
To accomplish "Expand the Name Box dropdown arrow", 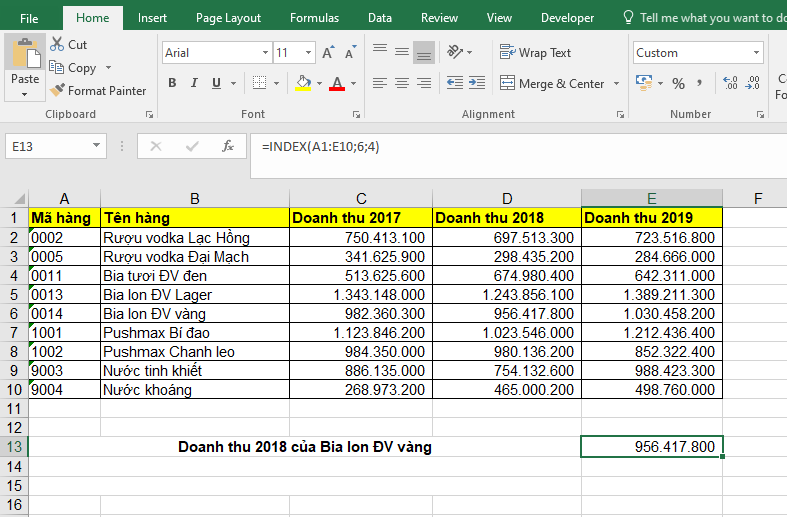I will click(x=97, y=147).
